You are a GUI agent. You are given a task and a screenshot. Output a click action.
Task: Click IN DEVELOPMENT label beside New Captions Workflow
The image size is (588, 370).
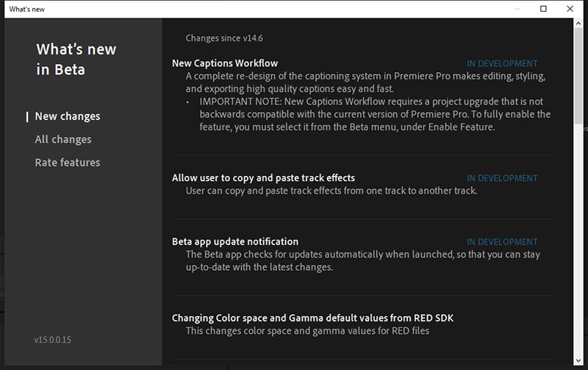point(502,64)
